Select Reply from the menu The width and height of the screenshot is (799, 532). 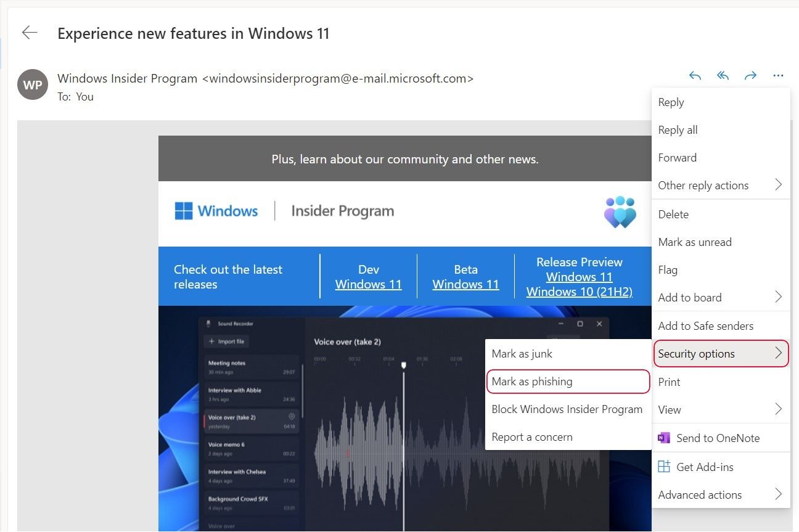coord(721,102)
